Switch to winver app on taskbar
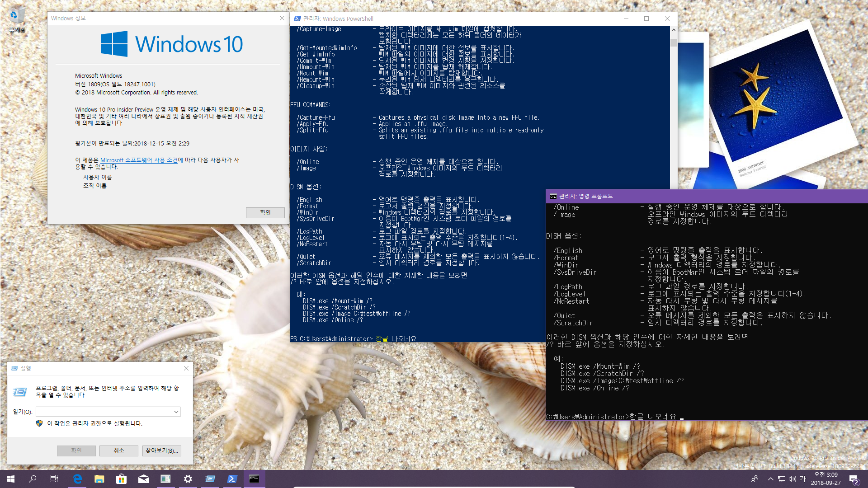 coord(165,479)
